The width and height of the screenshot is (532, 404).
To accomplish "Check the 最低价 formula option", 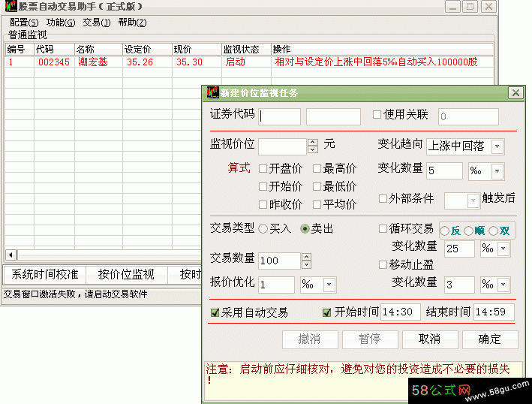I will coord(317,186).
